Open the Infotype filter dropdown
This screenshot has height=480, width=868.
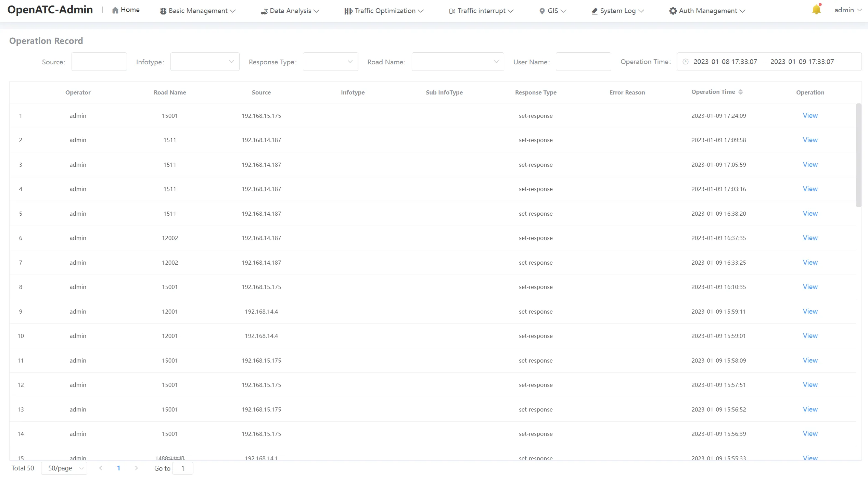(x=205, y=62)
